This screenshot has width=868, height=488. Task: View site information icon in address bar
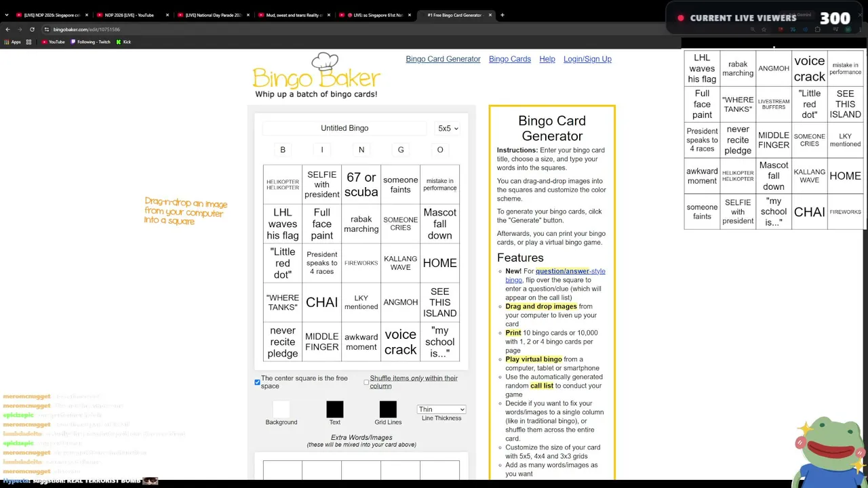pyautogui.click(x=47, y=29)
